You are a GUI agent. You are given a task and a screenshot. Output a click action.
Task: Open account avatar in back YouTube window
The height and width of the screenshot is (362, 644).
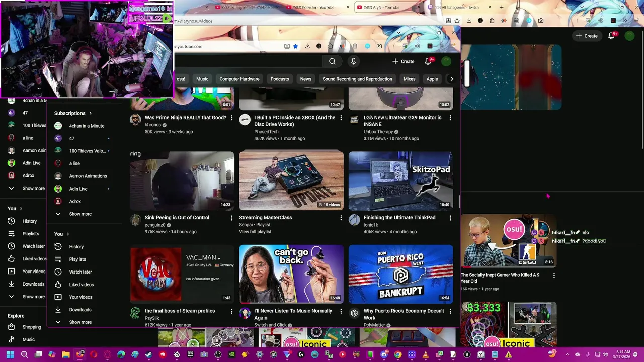pos(629,36)
